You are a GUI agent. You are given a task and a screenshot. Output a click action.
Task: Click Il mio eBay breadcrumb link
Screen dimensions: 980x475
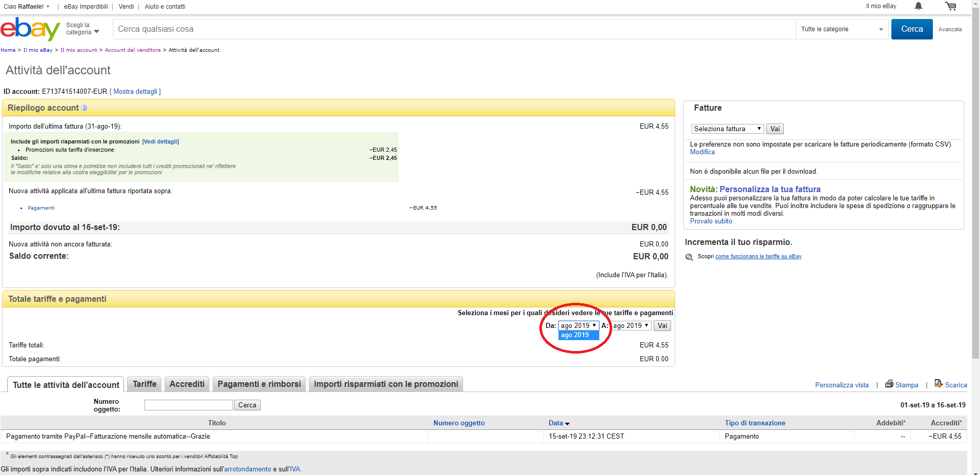pyautogui.click(x=38, y=50)
